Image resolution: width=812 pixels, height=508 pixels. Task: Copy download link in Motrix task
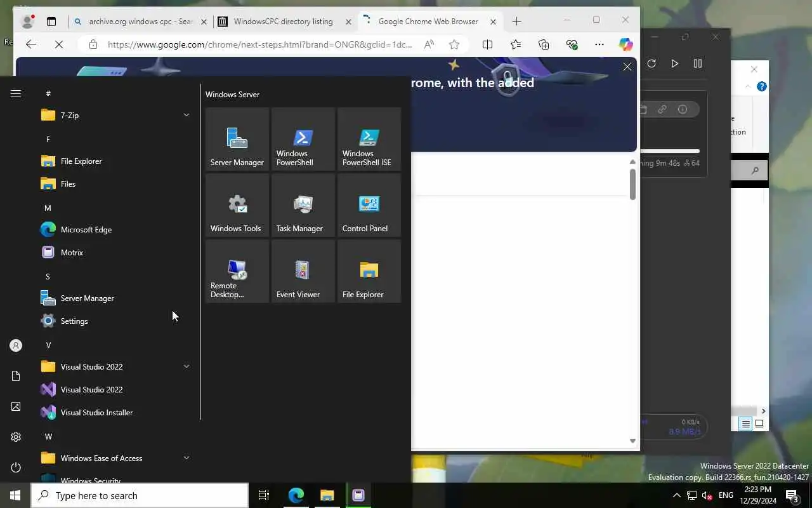tap(662, 109)
